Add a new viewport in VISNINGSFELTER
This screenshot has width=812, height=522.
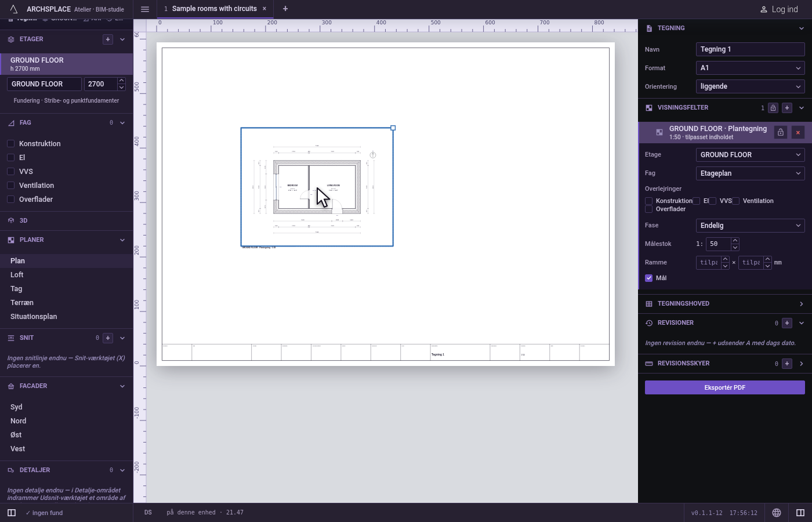pyautogui.click(x=787, y=108)
